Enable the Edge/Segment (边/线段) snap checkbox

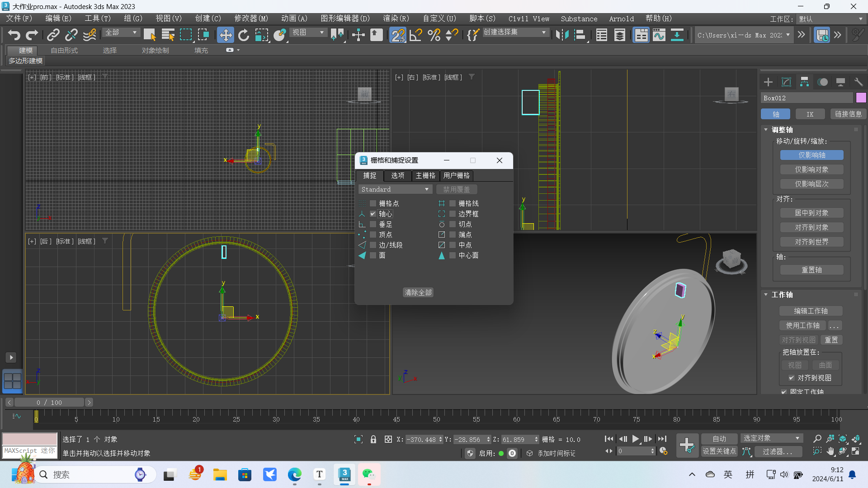[x=373, y=245]
